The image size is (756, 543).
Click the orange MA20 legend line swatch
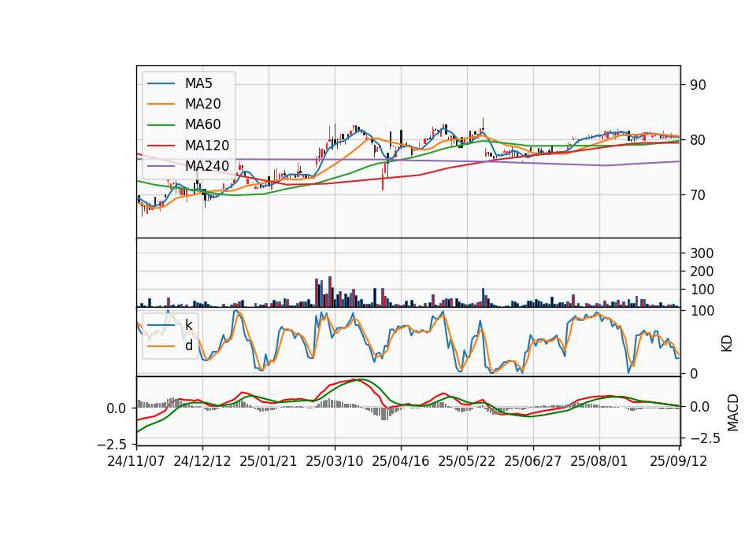pos(161,104)
